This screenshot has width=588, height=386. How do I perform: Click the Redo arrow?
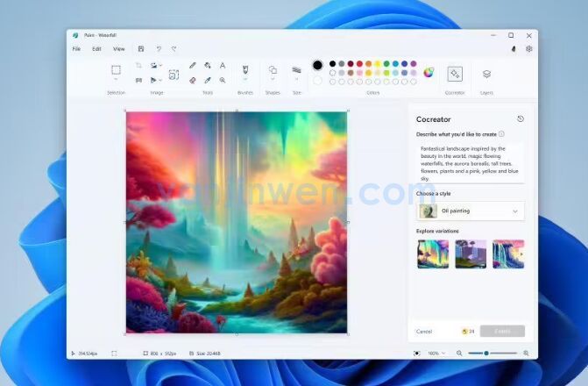(x=174, y=49)
